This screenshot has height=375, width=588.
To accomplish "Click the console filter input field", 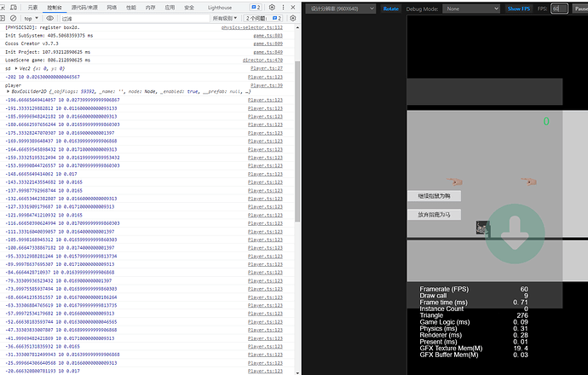I will (135, 18).
